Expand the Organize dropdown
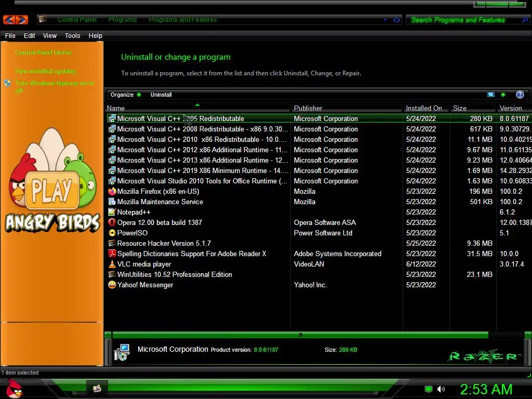This screenshot has height=399, width=532. click(126, 95)
